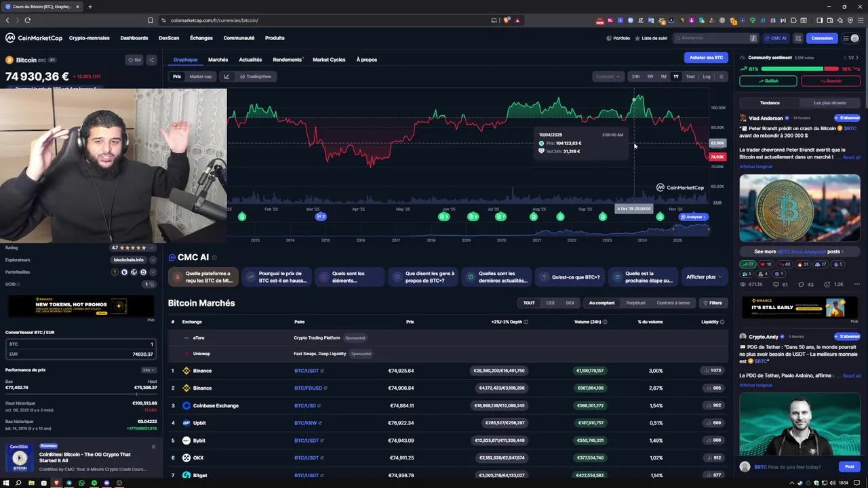The width and height of the screenshot is (868, 488).
Task: Open the Compare dropdown
Action: point(607,77)
